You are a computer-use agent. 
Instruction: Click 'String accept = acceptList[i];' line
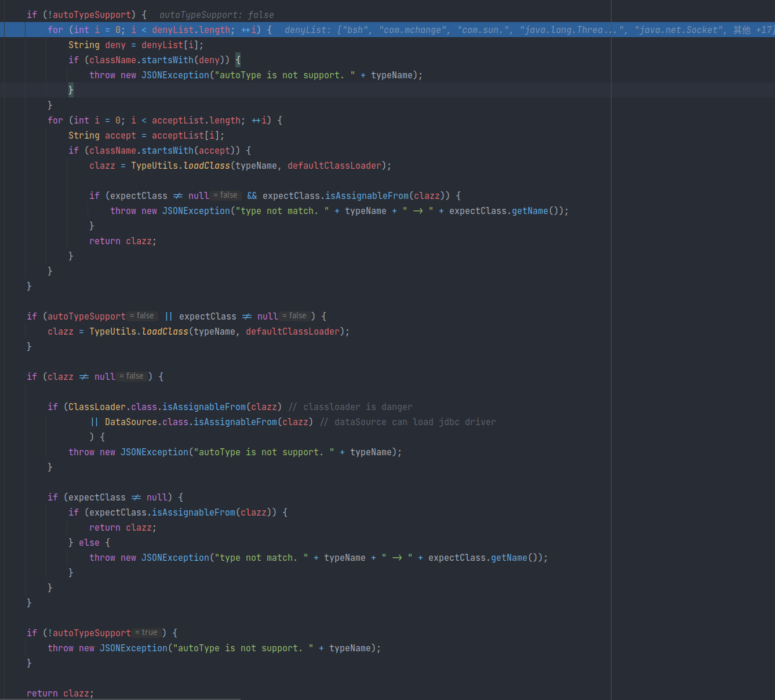pos(146,136)
